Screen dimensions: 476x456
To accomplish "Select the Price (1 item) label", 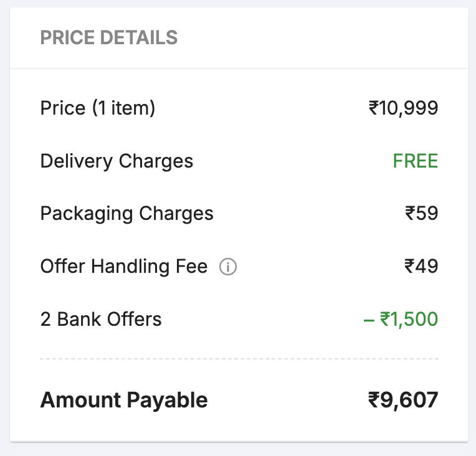I will coord(98,108).
